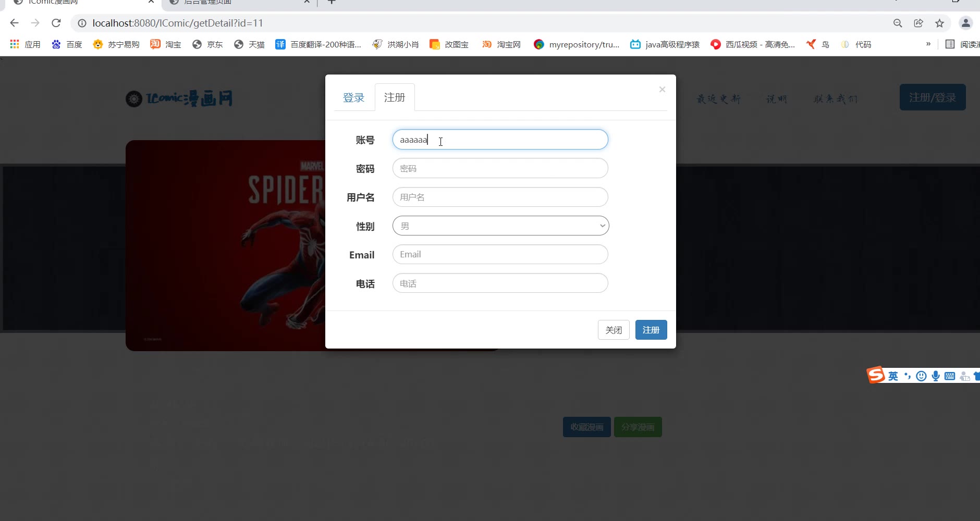
Task: Open 百度 bookmark
Action: [x=67, y=44]
